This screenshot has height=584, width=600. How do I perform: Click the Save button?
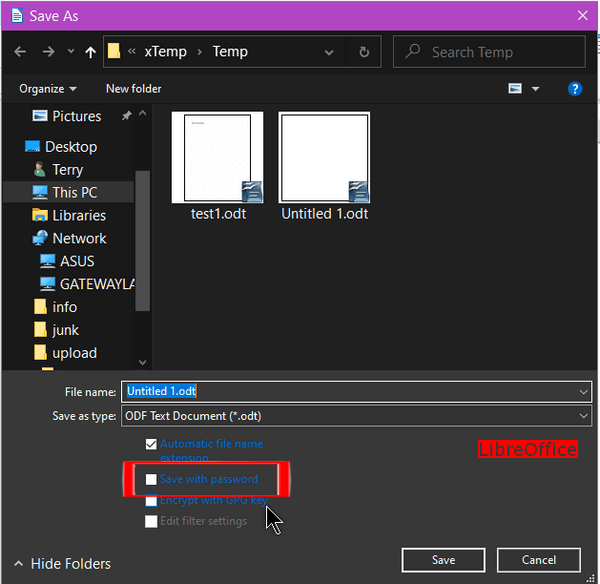point(443,560)
